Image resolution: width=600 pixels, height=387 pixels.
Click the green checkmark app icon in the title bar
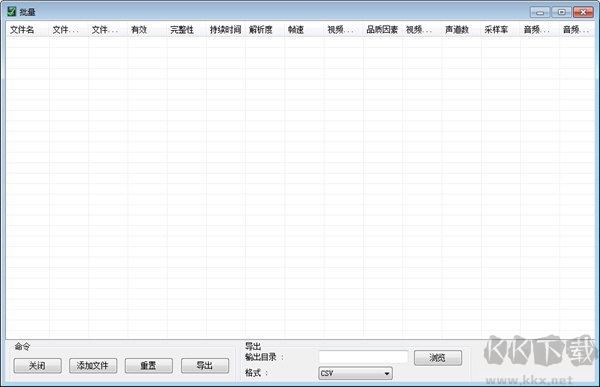pyautogui.click(x=12, y=11)
